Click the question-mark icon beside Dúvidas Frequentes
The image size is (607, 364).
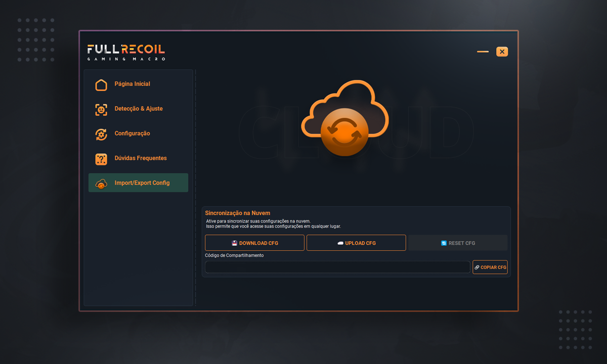pos(101,159)
